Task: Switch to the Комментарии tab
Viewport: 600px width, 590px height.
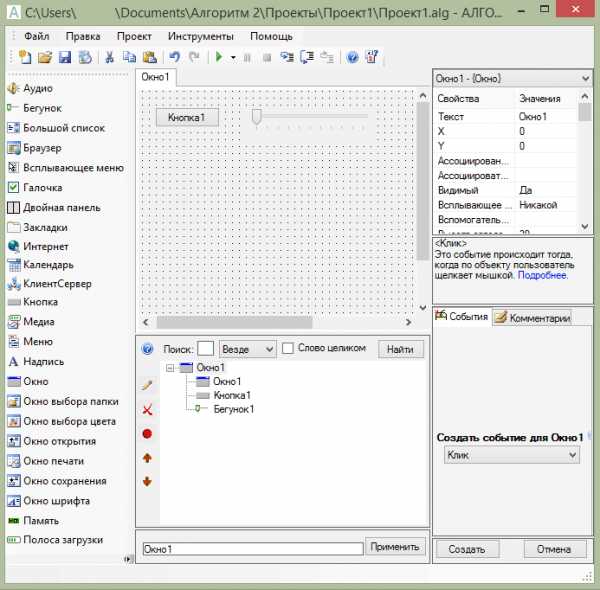Action: [532, 318]
